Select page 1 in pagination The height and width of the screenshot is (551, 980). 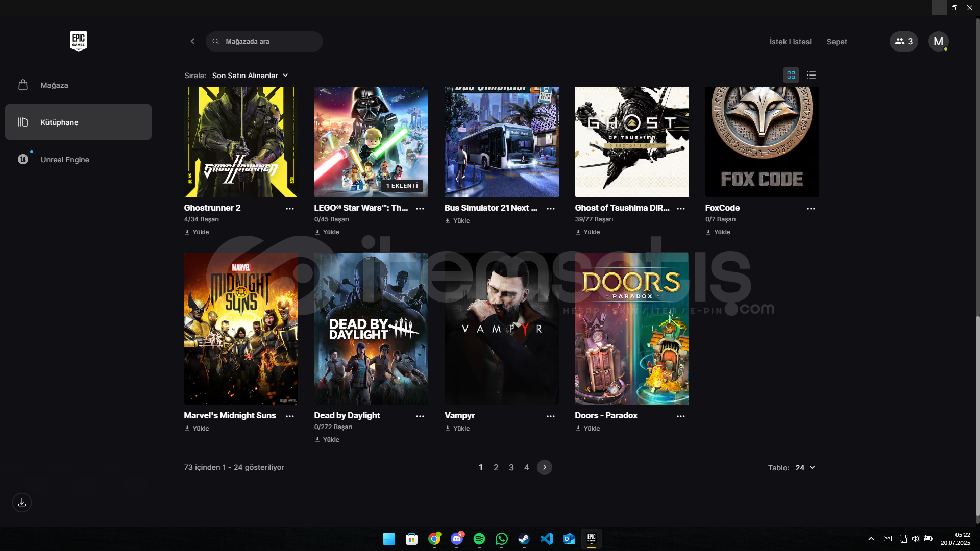480,467
